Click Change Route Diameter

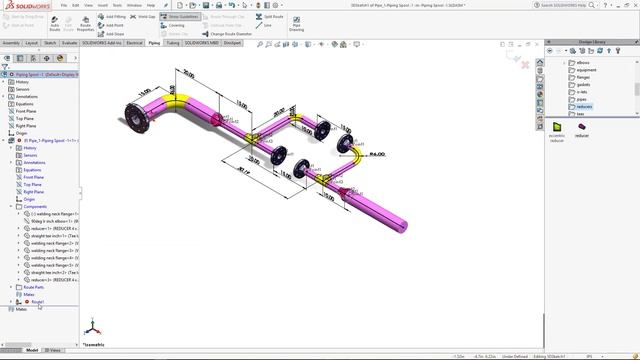coord(227,34)
